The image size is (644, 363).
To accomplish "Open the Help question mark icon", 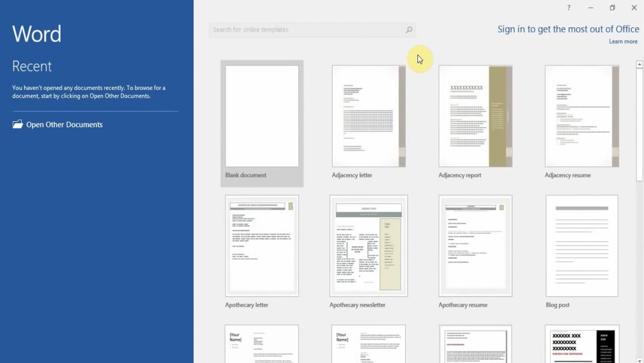I will click(569, 7).
